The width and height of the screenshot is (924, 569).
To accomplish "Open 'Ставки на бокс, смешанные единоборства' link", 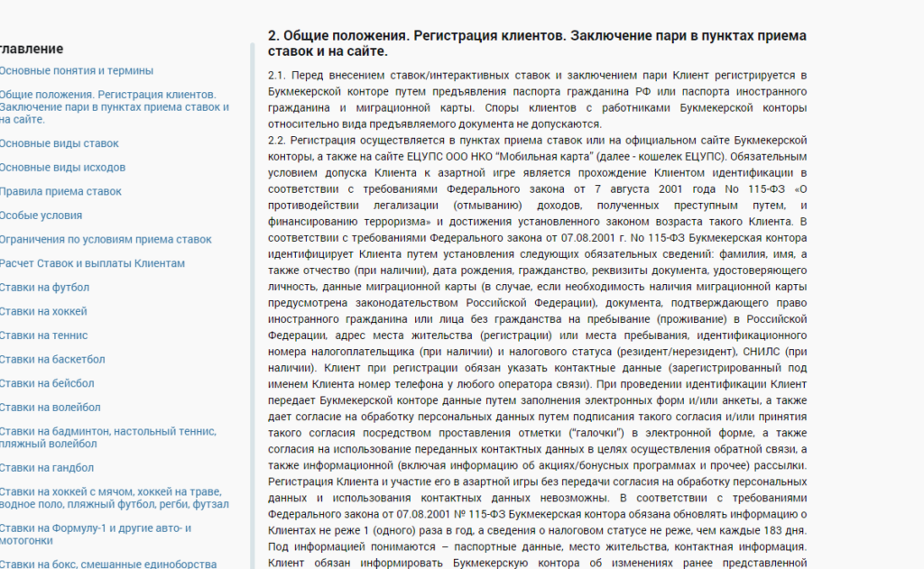I will [108, 564].
